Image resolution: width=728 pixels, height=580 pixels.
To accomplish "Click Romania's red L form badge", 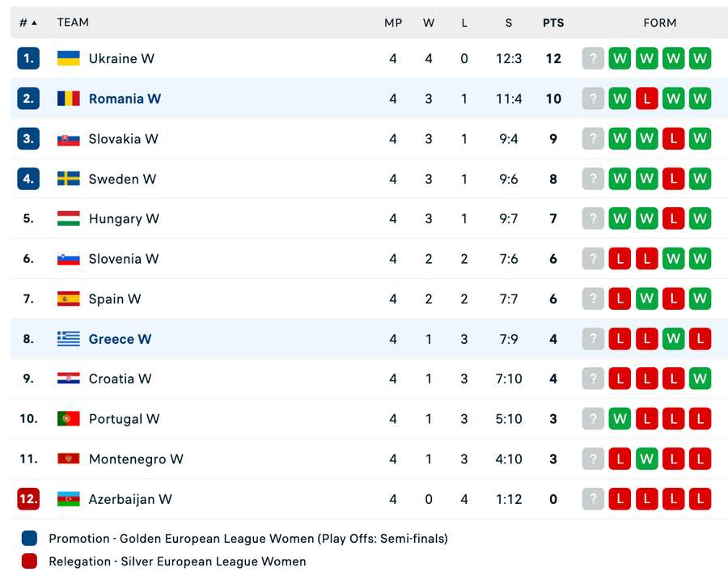I will point(647,99).
